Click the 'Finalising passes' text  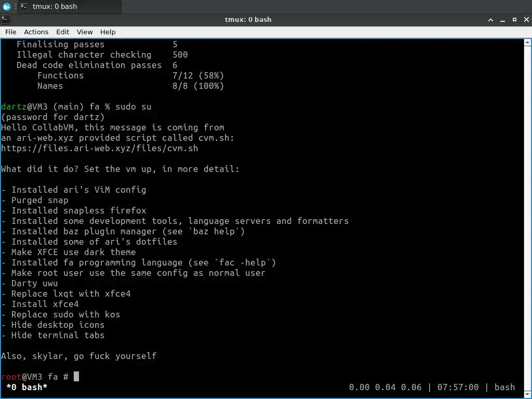(60, 44)
